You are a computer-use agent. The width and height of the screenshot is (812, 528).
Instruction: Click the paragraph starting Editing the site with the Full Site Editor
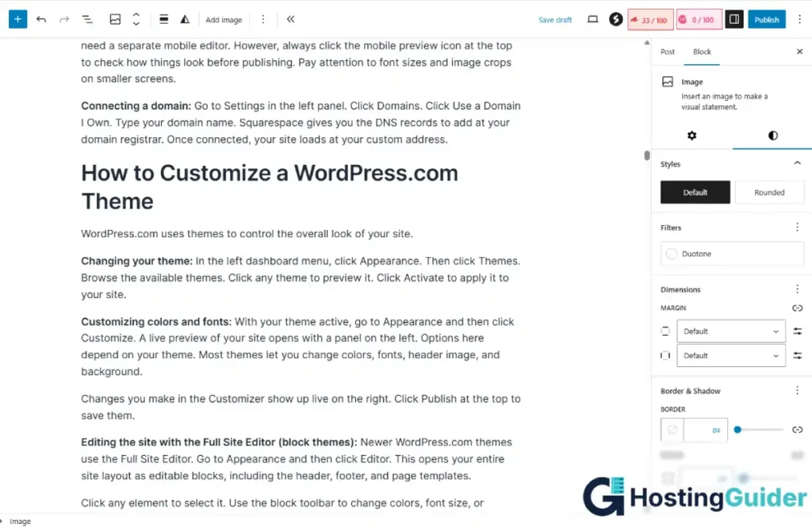297,459
